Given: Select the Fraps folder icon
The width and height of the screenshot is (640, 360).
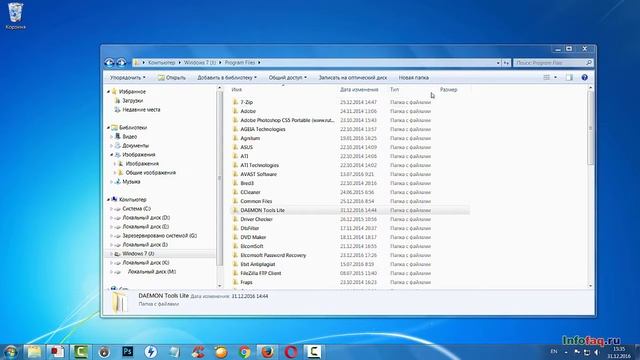Looking at the screenshot, I should [x=235, y=282].
